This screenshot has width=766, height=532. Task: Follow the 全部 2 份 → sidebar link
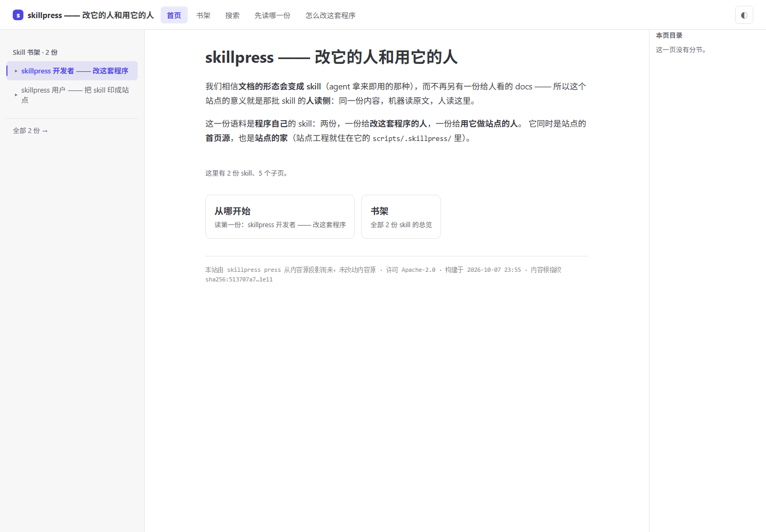tap(30, 130)
